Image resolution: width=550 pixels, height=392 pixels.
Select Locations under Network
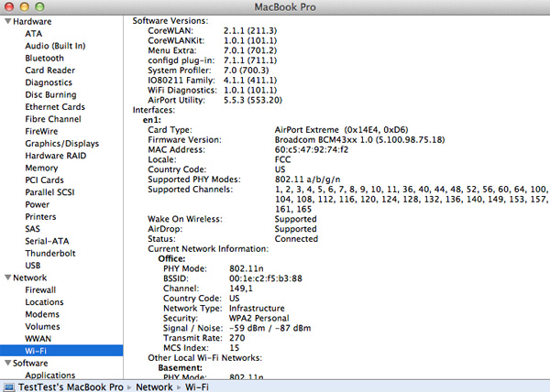(44, 302)
